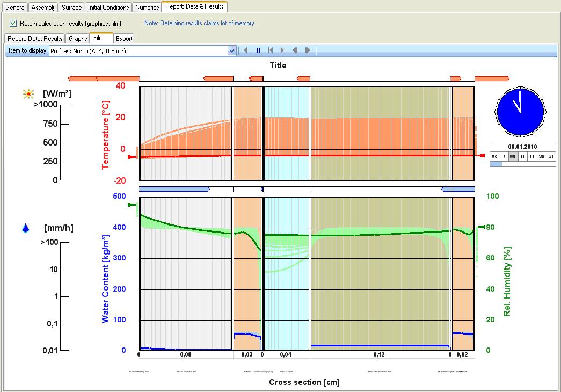Click the play backward arrow button
561x392 pixels.
tap(245, 50)
